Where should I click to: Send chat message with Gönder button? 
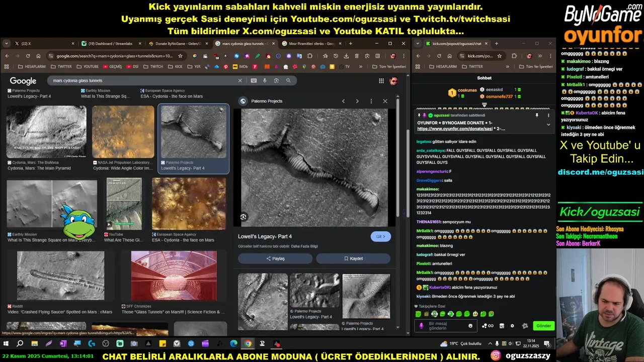543,326
